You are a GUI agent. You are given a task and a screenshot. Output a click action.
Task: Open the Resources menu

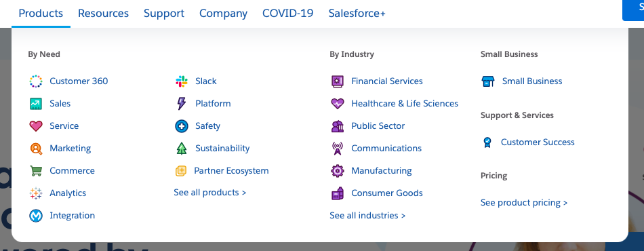103,13
